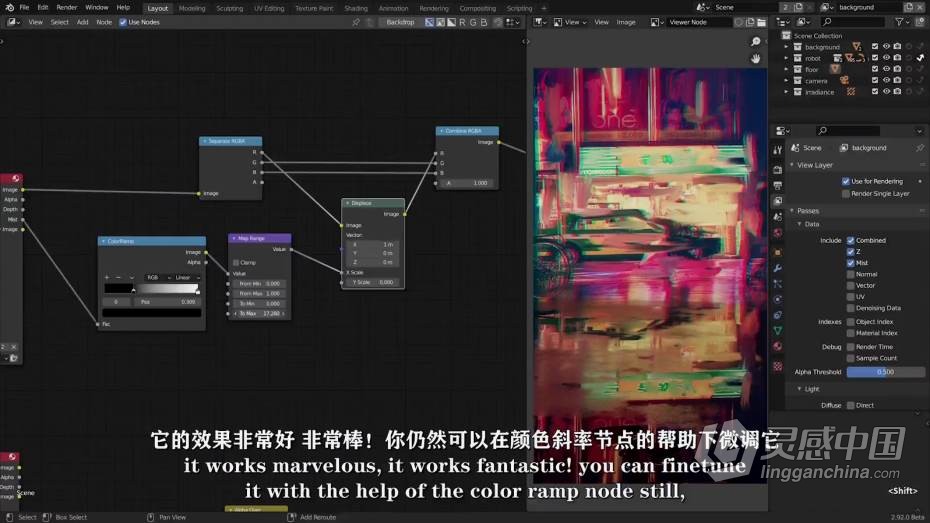Hide robot collection with eye icon

click(x=886, y=58)
